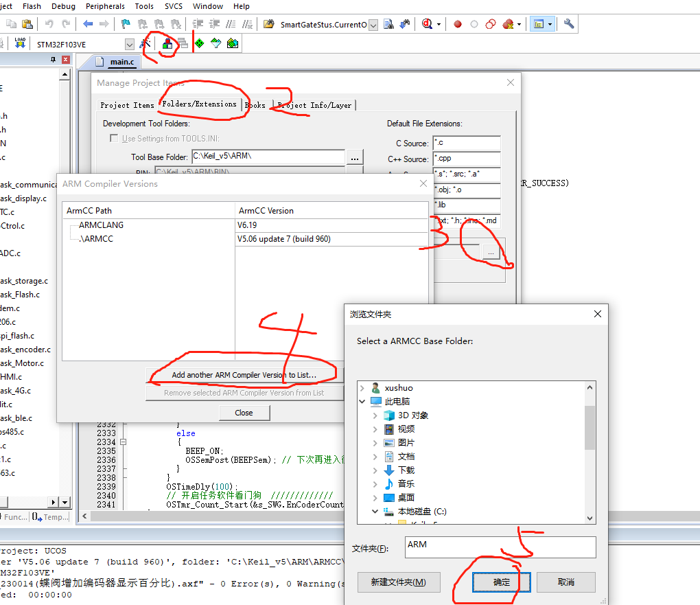This screenshot has width=700, height=605.
Task: Click the Manage Run-Time Environment green diamond icon
Action: pyautogui.click(x=199, y=43)
